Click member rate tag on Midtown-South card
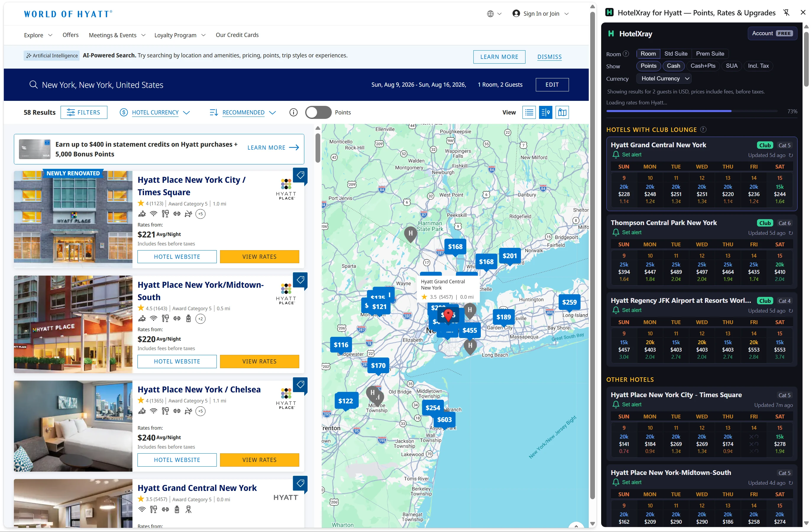Viewport: 812px width, 532px height. [300, 281]
